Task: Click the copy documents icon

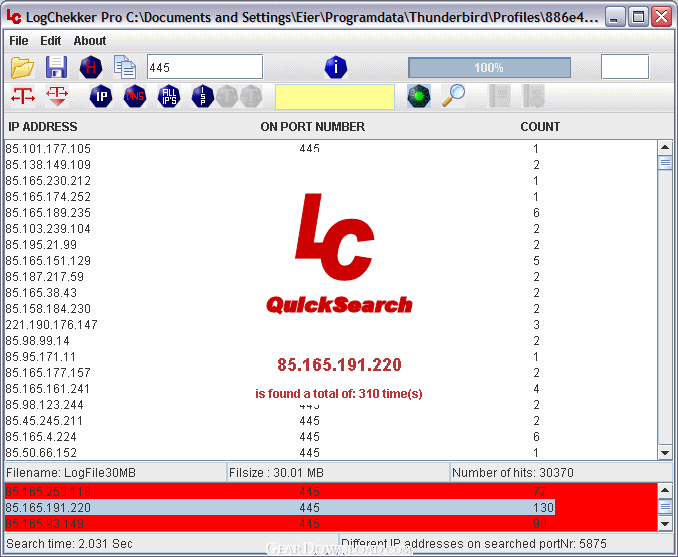Action: (x=125, y=67)
